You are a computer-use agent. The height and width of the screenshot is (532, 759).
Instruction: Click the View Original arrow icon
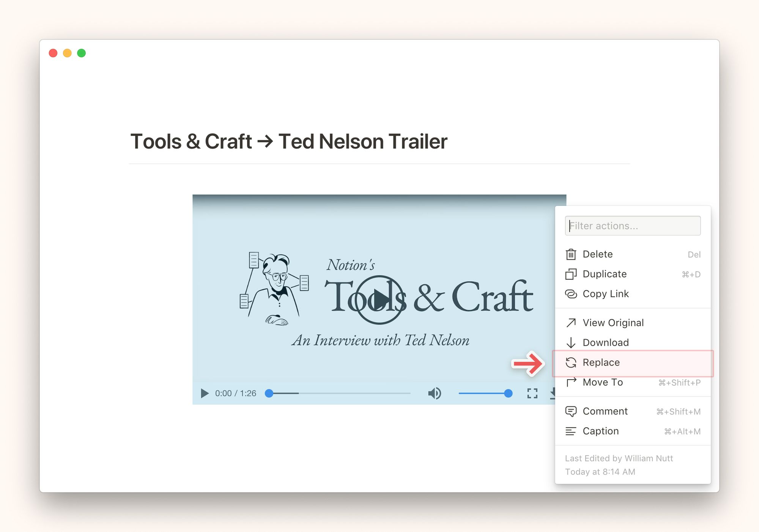(571, 323)
